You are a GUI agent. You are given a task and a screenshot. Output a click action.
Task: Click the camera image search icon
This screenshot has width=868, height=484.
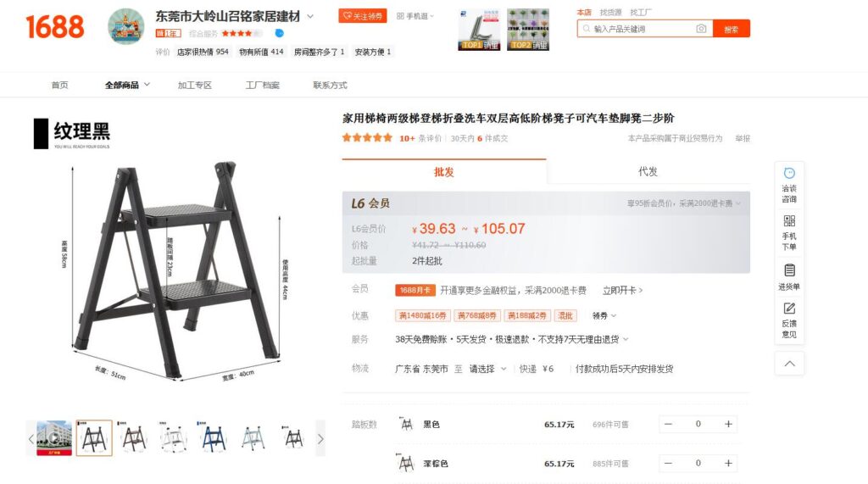tap(701, 29)
